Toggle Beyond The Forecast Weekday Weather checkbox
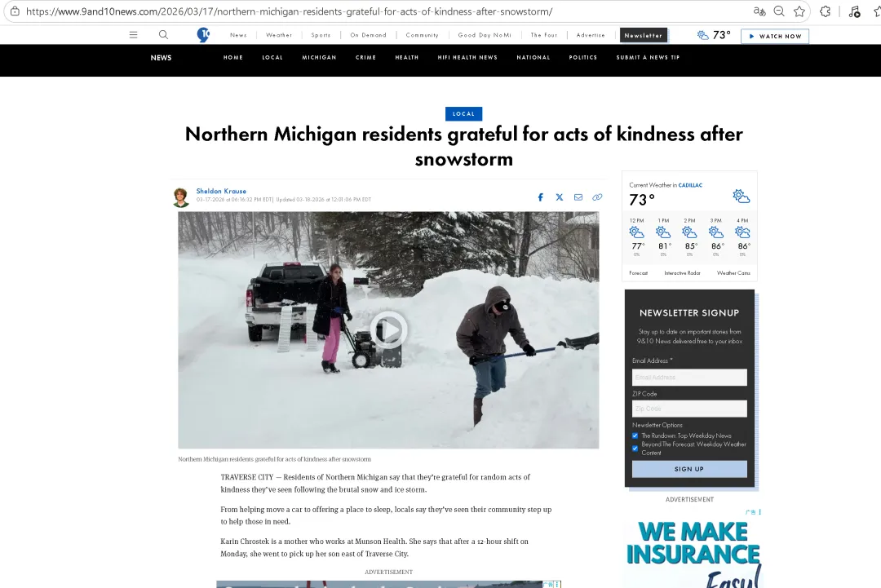This screenshot has height=588, width=881. [635, 449]
